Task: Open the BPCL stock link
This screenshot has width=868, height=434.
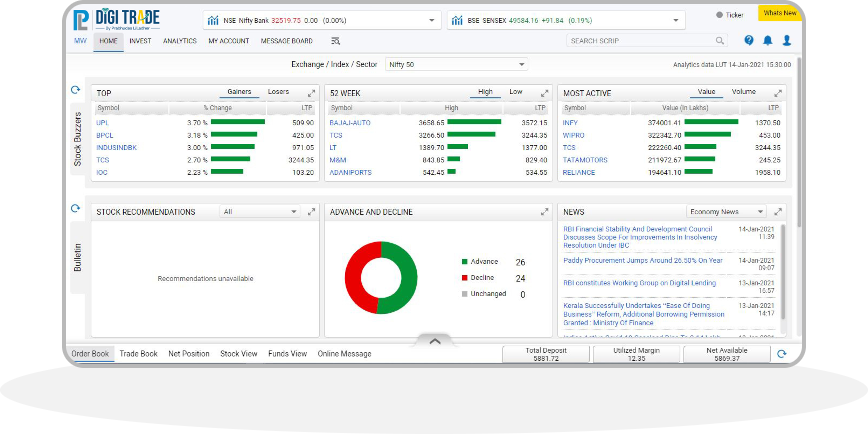Action: pyautogui.click(x=105, y=135)
